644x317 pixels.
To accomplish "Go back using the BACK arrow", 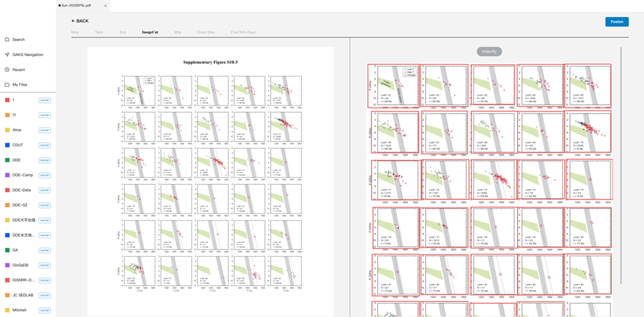I will 80,21.
